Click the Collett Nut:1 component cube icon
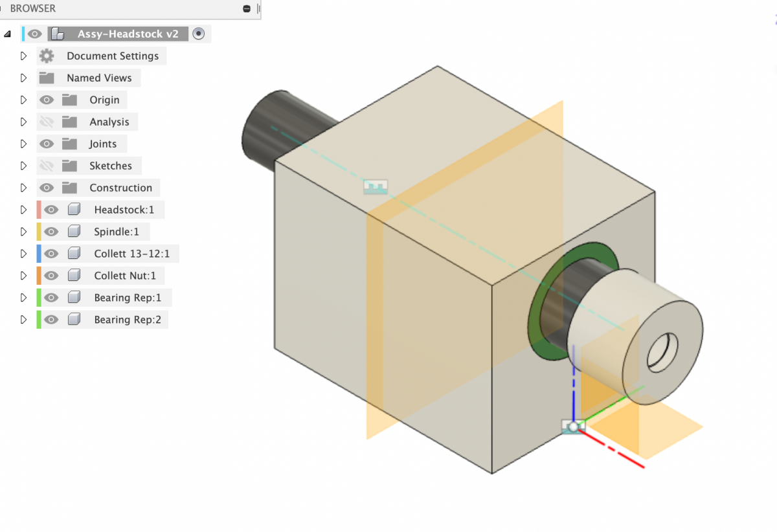The height and width of the screenshot is (532, 777). [x=74, y=276]
